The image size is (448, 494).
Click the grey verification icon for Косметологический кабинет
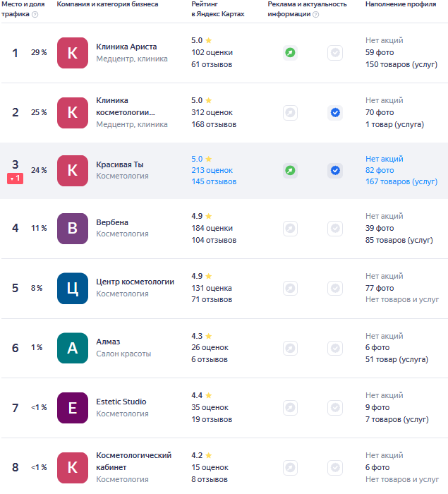[x=335, y=467]
